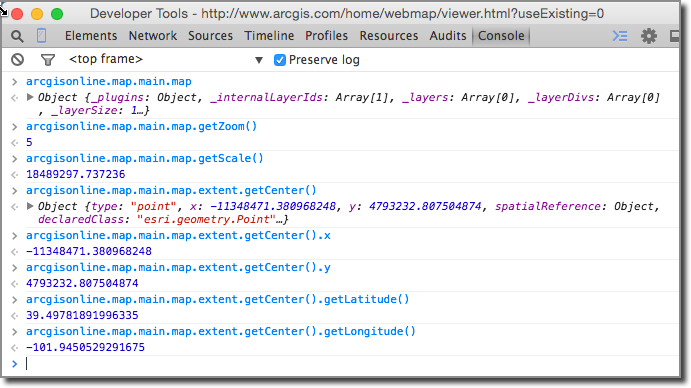The height and width of the screenshot is (388, 691).
Task: Click the search magnifier icon
Action: pyautogui.click(x=17, y=36)
